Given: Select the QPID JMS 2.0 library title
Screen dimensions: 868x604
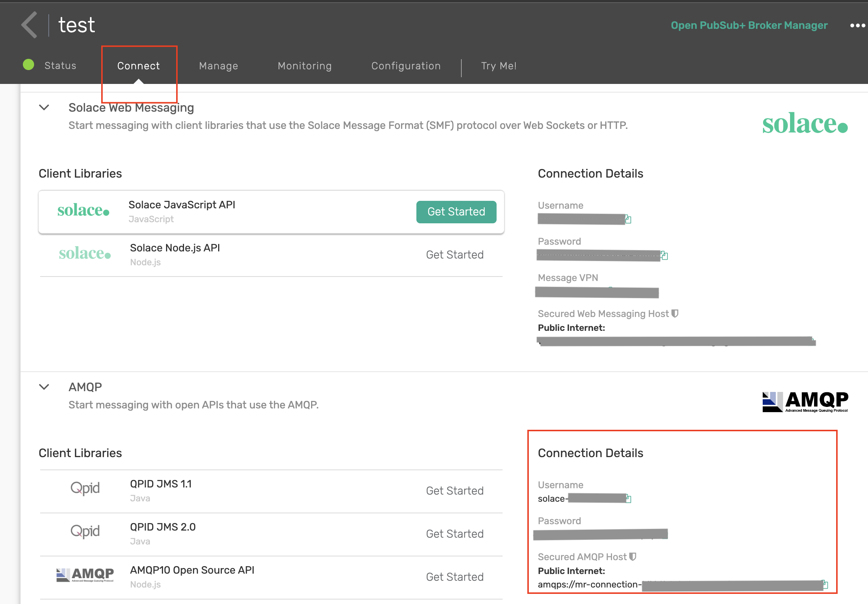Looking at the screenshot, I should [x=163, y=527].
